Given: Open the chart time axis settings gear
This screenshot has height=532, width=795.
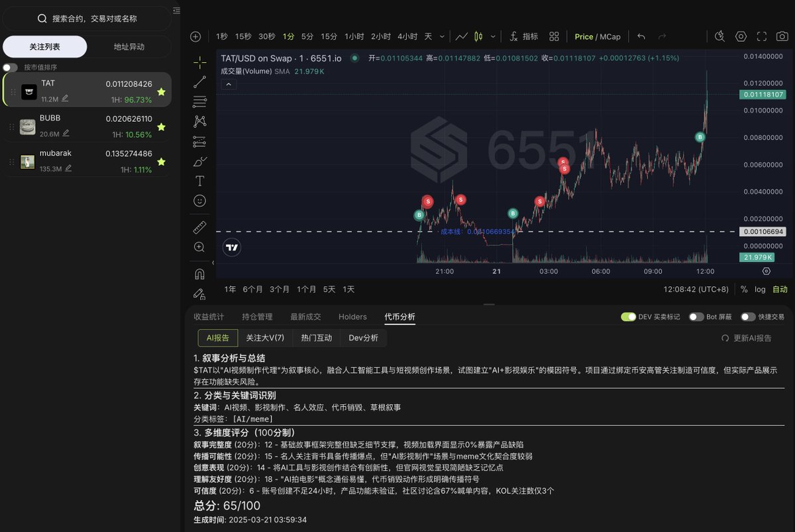Looking at the screenshot, I should point(767,271).
